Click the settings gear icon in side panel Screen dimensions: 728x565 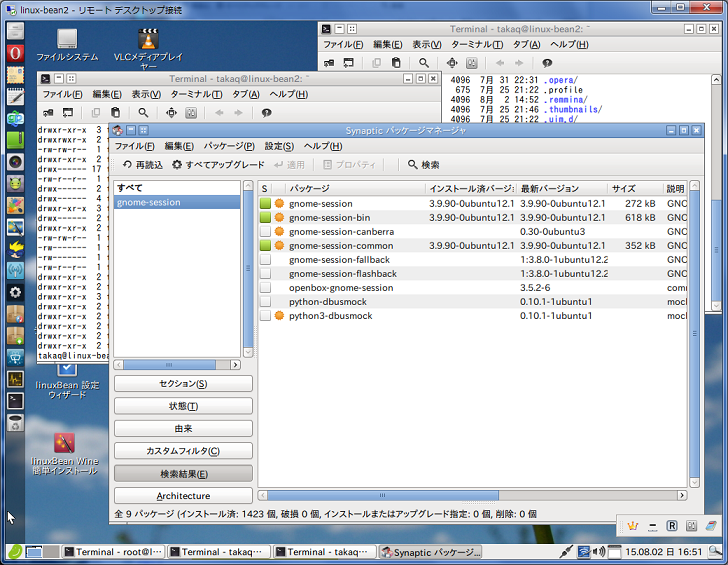point(15,292)
